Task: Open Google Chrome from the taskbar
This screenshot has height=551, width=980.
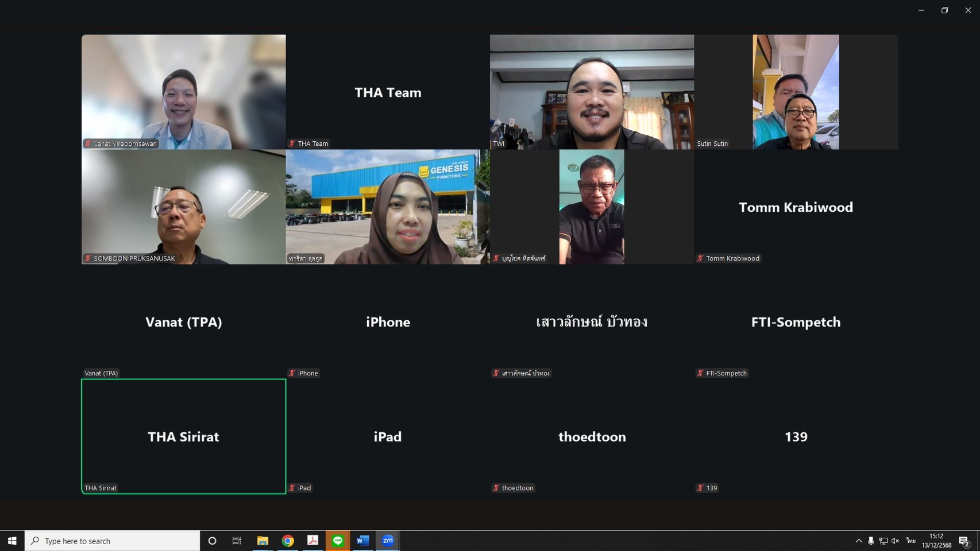Action: click(288, 541)
